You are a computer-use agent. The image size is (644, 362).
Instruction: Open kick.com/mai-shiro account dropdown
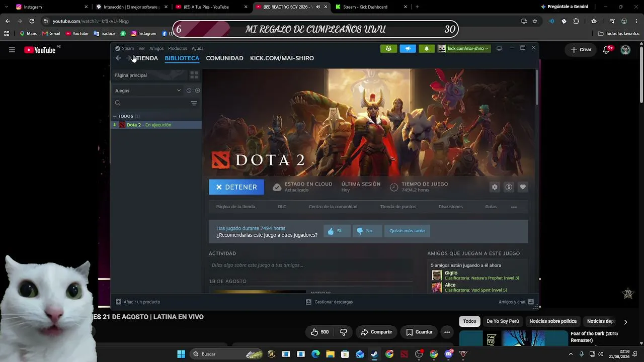coord(463,49)
